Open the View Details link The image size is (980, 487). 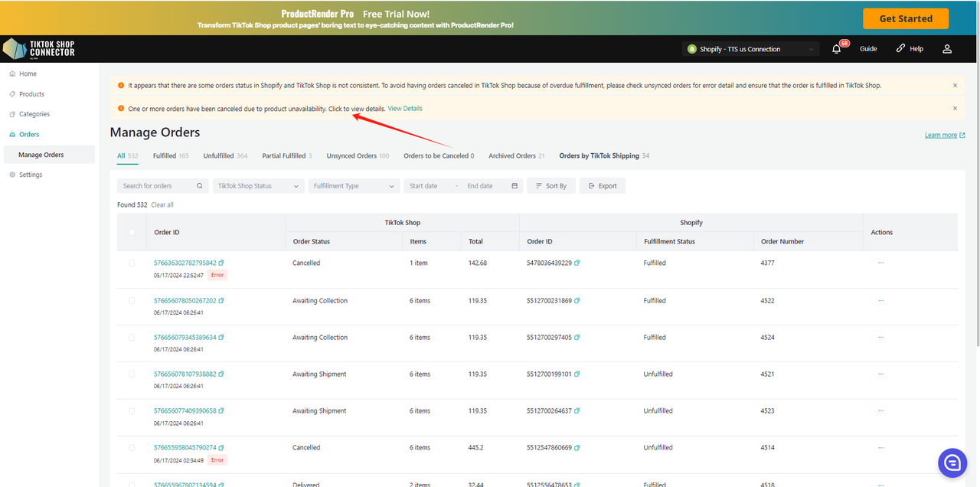405,109
